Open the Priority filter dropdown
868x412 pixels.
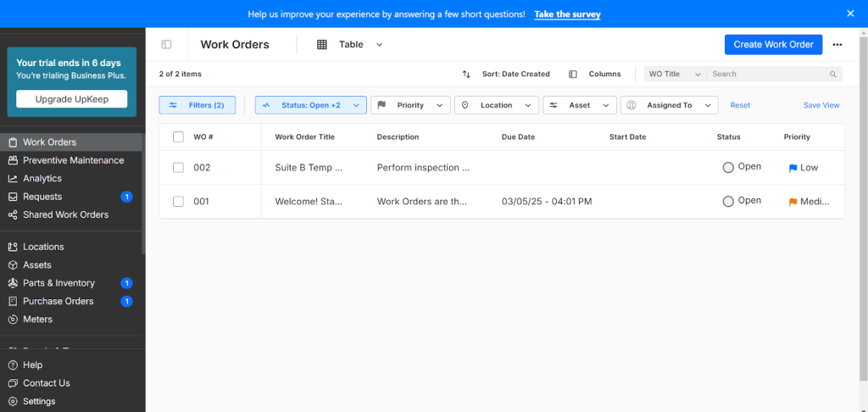coord(410,105)
